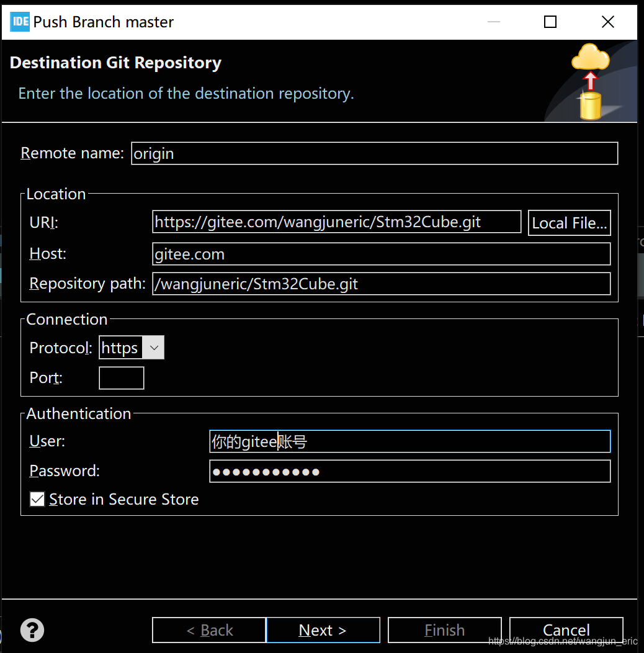Click the Password field

pos(409,471)
